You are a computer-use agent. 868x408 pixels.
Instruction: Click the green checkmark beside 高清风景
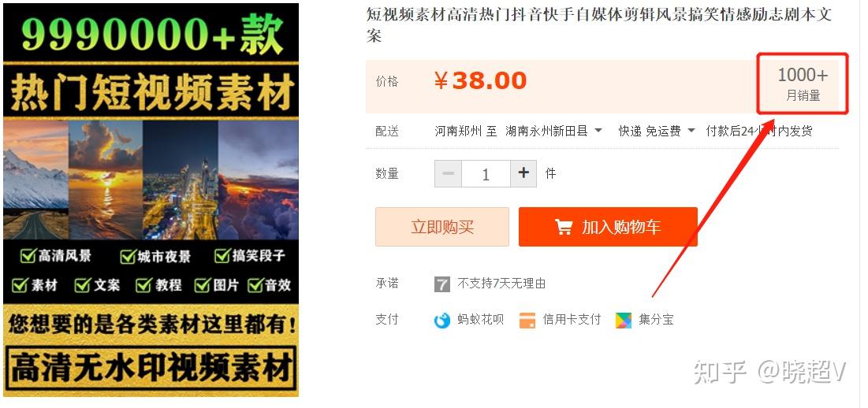coord(28,256)
